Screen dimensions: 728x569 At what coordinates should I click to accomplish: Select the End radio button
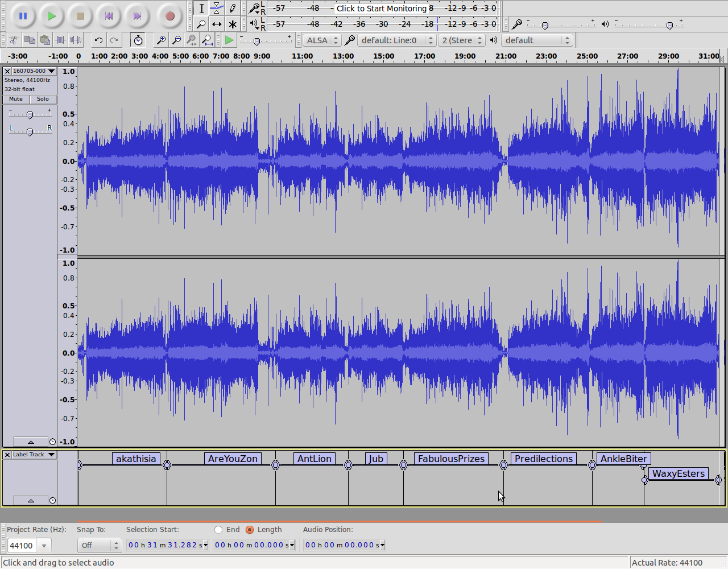click(218, 530)
